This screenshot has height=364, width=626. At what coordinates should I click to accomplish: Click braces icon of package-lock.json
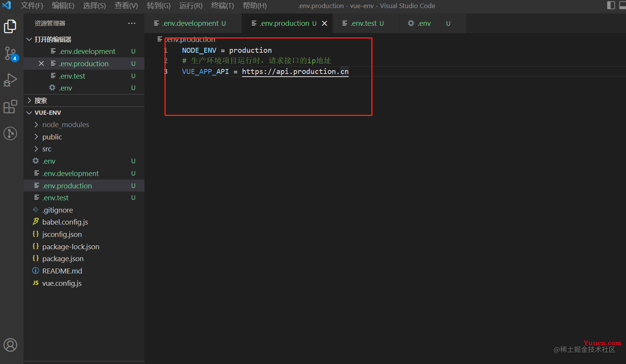click(x=35, y=247)
